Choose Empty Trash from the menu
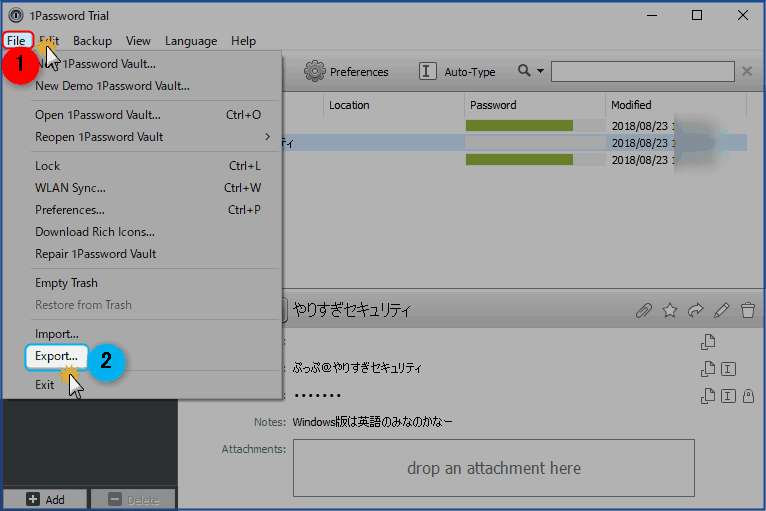This screenshot has height=511, width=766. pyautogui.click(x=155, y=283)
